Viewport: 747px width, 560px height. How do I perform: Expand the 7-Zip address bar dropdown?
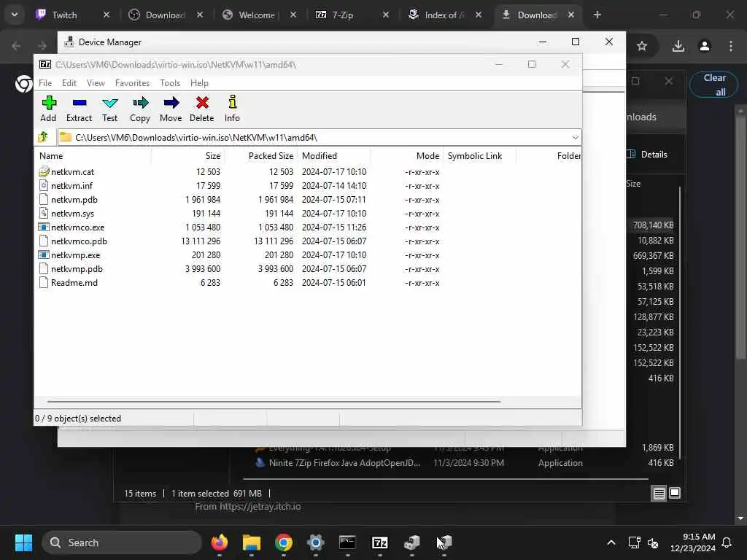(x=575, y=137)
